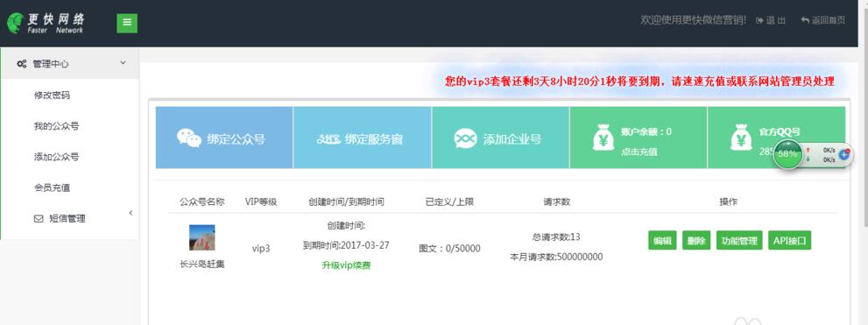Click the 已定义/上限 column header
The height and width of the screenshot is (325, 868).
(449, 202)
